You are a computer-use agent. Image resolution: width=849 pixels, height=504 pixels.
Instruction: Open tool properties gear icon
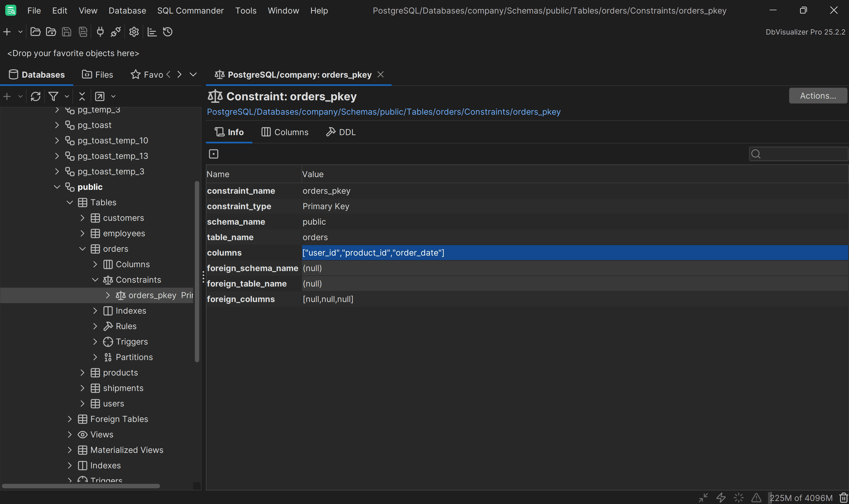[x=134, y=32]
